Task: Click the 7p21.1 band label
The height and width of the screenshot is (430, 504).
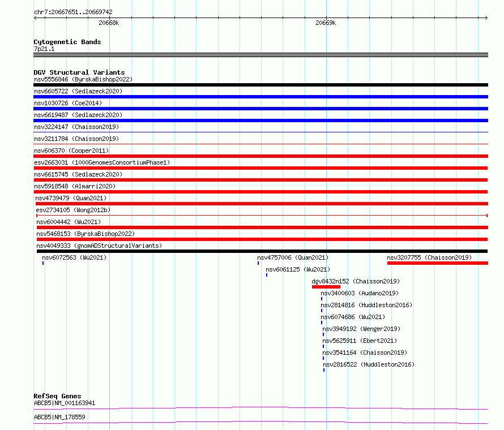Action: [44, 49]
